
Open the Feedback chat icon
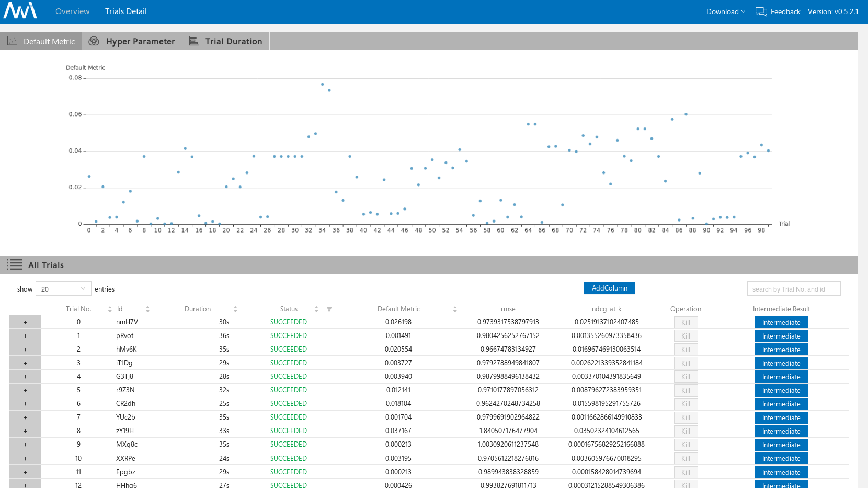[761, 11]
